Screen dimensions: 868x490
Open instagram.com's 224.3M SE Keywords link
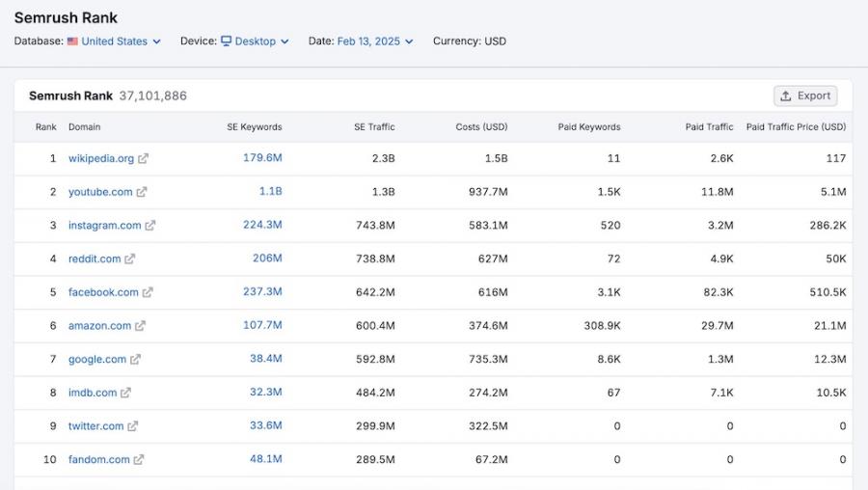pyautogui.click(x=262, y=225)
